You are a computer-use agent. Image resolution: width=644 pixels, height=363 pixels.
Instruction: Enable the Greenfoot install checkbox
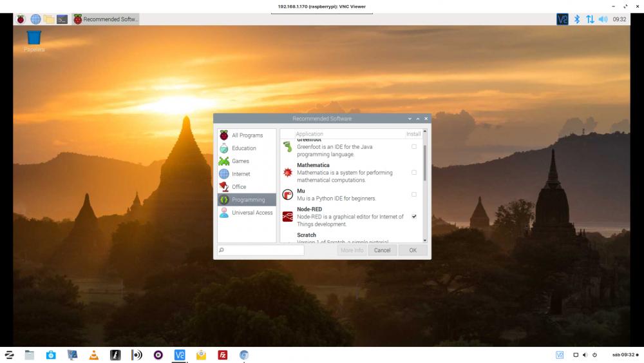point(414,147)
